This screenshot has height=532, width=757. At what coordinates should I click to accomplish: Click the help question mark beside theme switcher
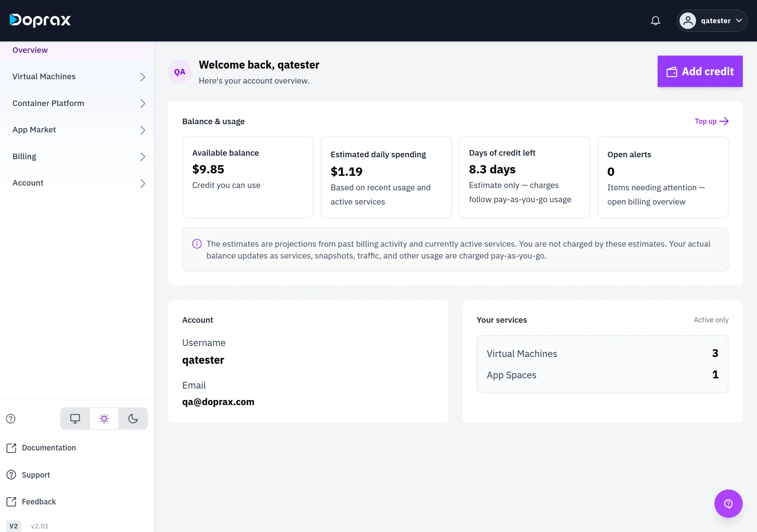pyautogui.click(x=11, y=419)
